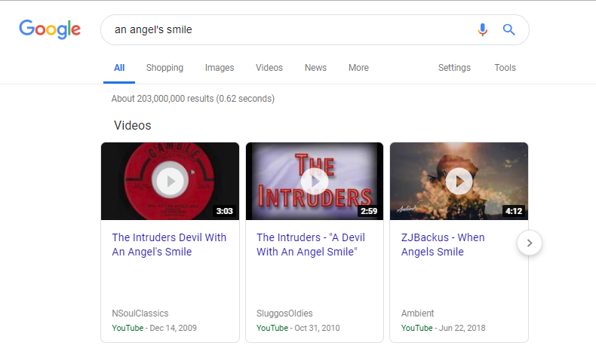The image size is (596, 364).
Task: Play the second video with red Intruders title
Action: [x=315, y=181]
